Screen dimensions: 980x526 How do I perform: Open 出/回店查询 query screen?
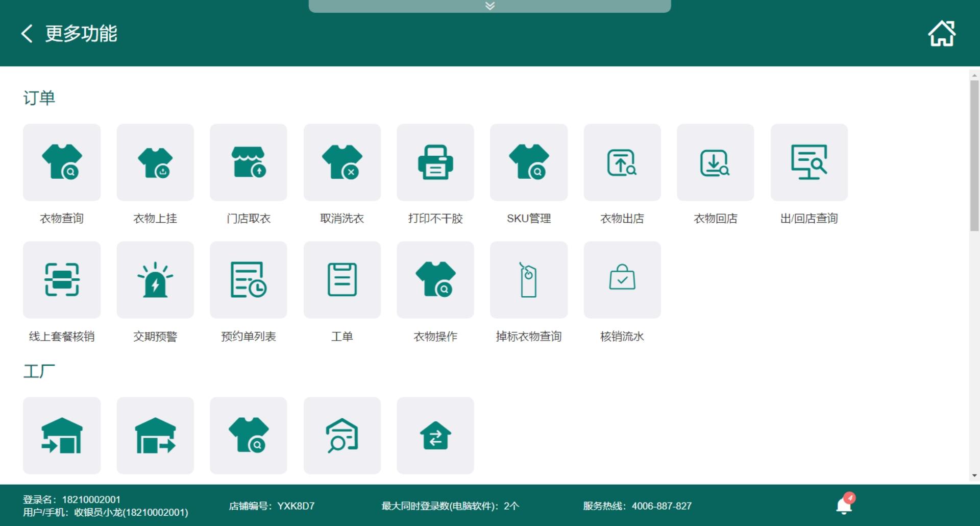(x=809, y=162)
